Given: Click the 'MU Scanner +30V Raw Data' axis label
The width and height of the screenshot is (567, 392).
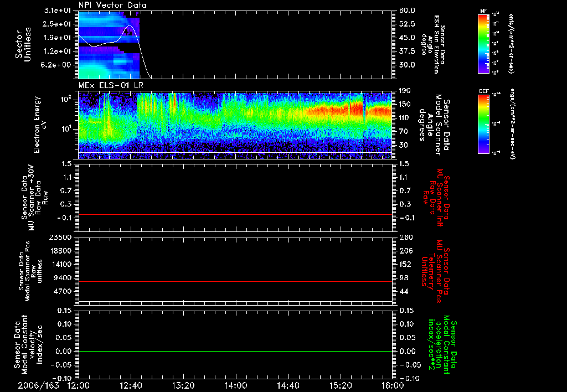Looking at the screenshot, I should pos(34,198).
